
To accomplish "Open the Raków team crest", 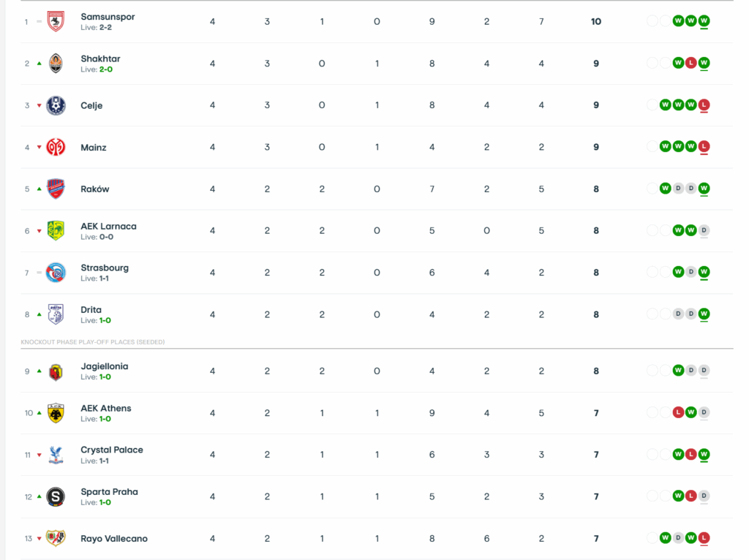I will coord(56,189).
